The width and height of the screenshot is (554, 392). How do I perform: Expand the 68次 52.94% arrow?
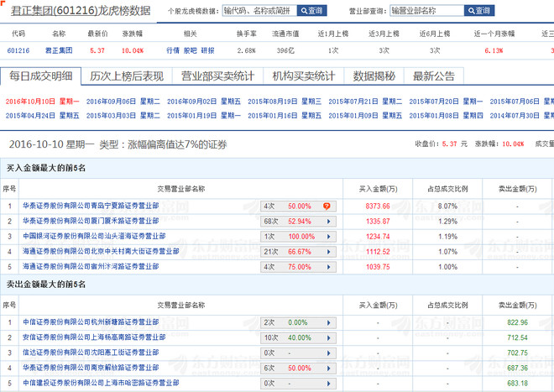click(x=328, y=222)
